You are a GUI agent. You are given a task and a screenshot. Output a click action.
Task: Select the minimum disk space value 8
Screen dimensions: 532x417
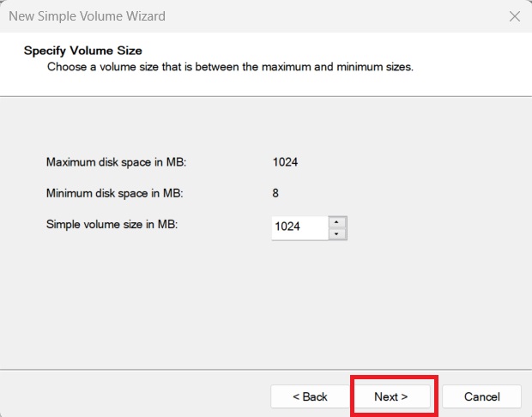(275, 193)
